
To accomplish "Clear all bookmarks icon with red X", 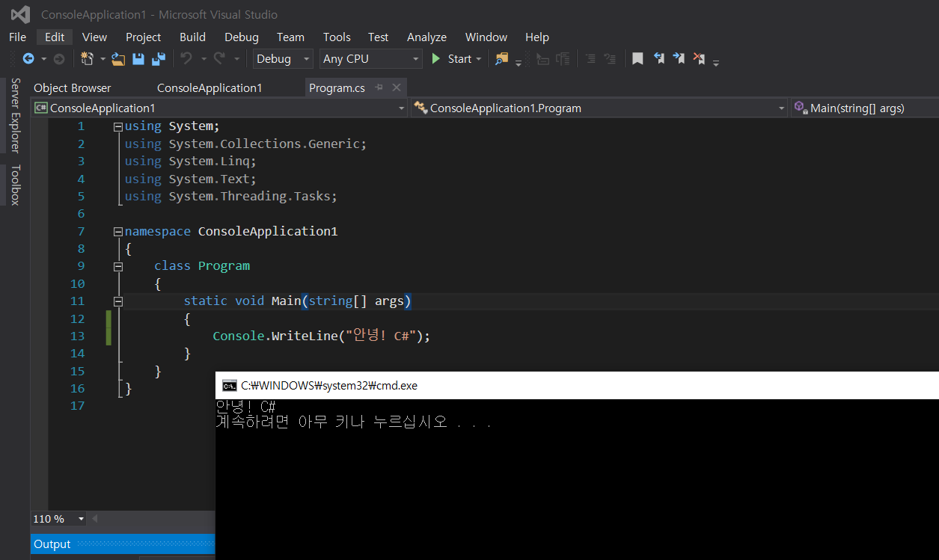I will click(x=699, y=58).
